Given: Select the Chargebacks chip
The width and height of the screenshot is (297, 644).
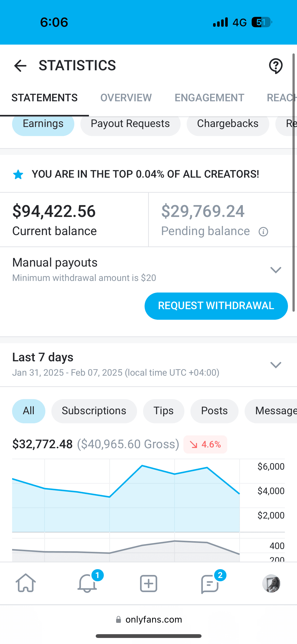Looking at the screenshot, I should click(228, 124).
